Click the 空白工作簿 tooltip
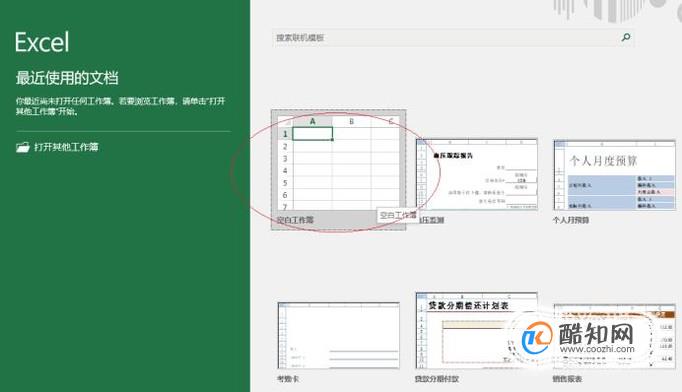Image resolution: width=682 pixels, height=392 pixels. click(398, 215)
